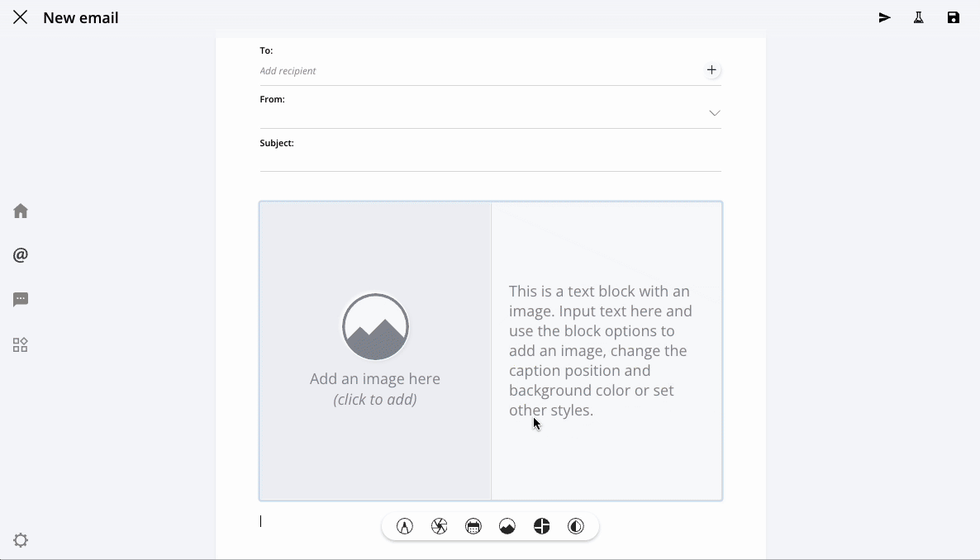Open the Home section in the sidebar
Viewport: 980px width, 560px height.
click(21, 211)
